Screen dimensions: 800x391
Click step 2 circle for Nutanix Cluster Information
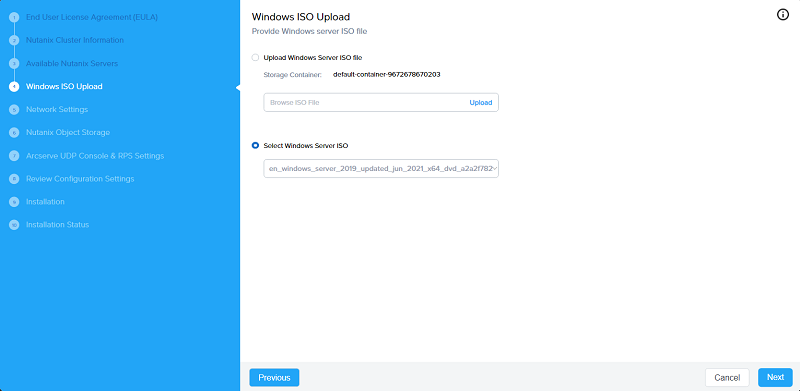14,40
